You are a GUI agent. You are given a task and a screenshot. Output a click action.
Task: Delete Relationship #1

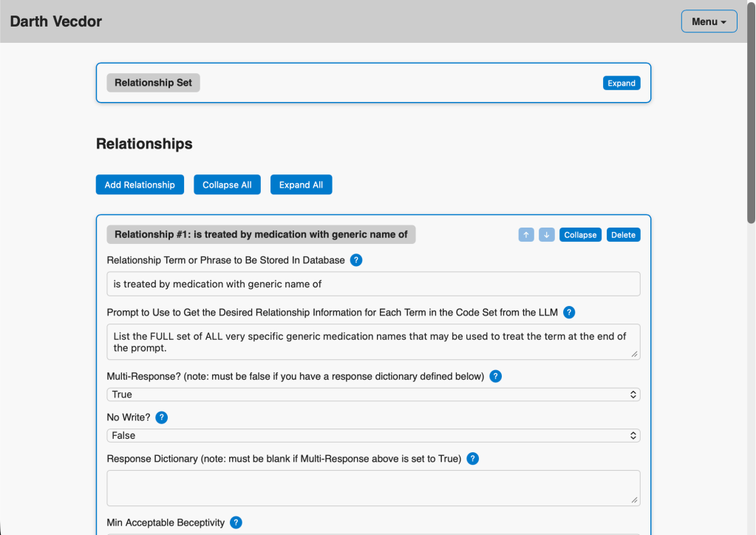pos(623,235)
